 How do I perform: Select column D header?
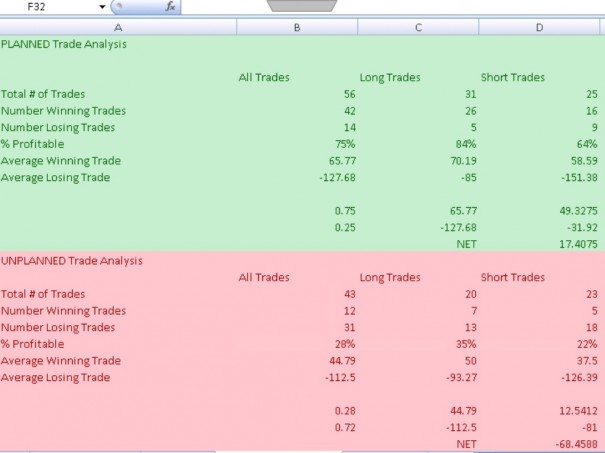click(x=539, y=27)
